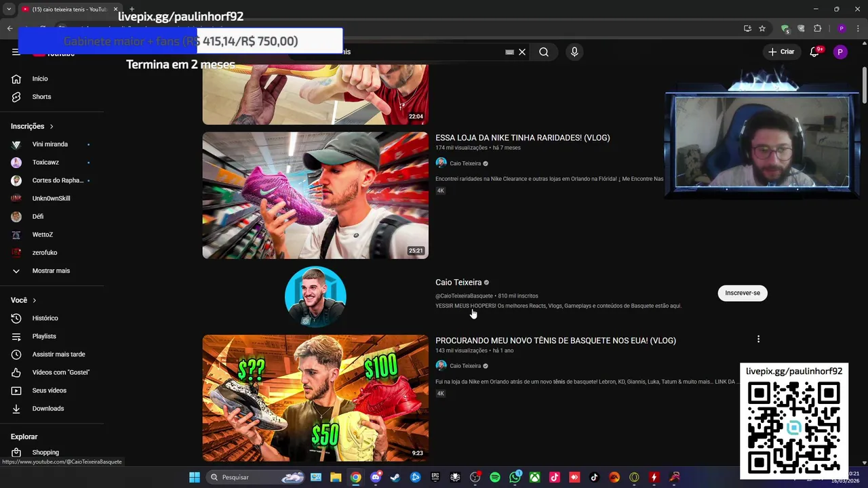This screenshot has height=488, width=868.
Task: Open the 9:23 basketball shoes thumbnail
Action: 315,399
